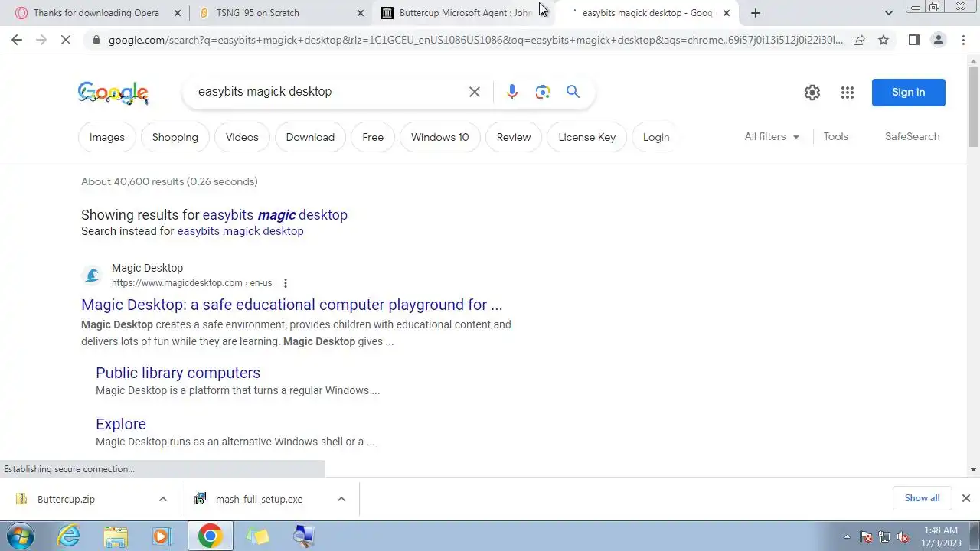
Task: Open the Buttercup.zip downloaded file
Action: tap(66, 499)
